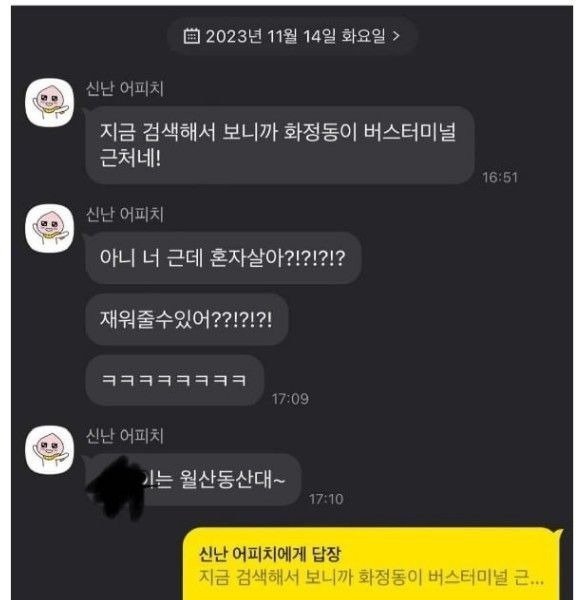Tap the 신난 어피치에게 답장 reply header

[x=269, y=554]
